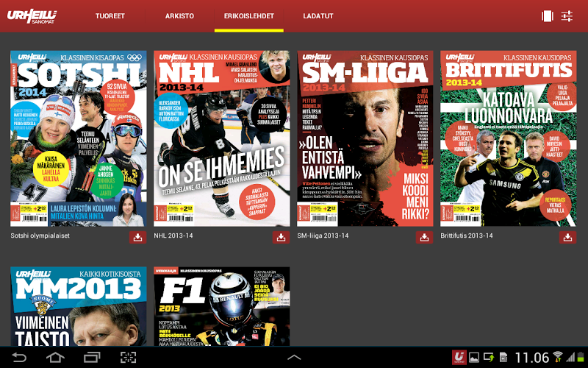This screenshot has width=588, height=368.
Task: Expand the navigation bar up chevron
Action: coord(294,357)
